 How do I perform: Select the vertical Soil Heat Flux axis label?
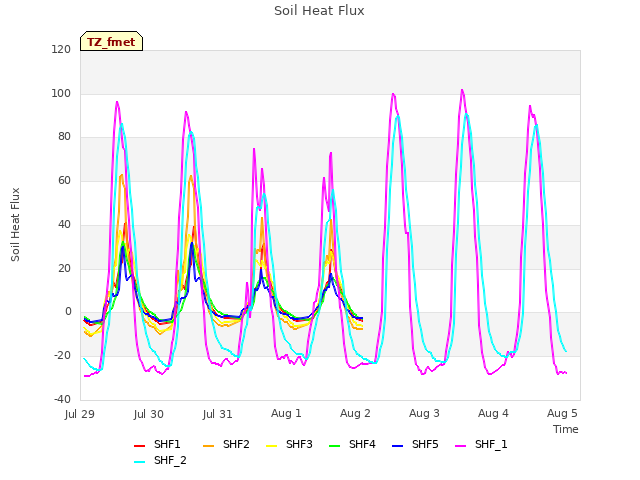coord(15,224)
